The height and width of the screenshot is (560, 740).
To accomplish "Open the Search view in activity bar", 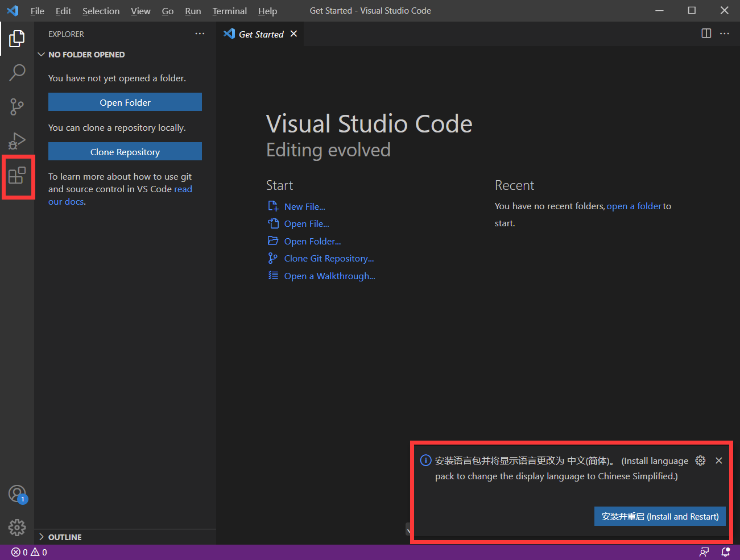I will pos(17,72).
